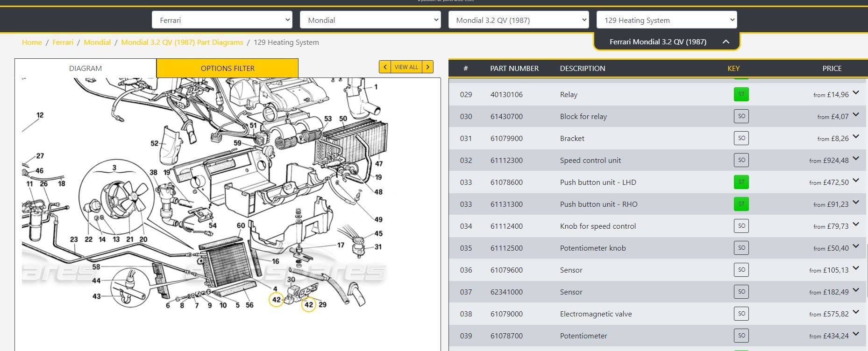
Task: Collapse the Ferrari Mondial 3.2 QV vehicle panel
Action: click(x=726, y=42)
